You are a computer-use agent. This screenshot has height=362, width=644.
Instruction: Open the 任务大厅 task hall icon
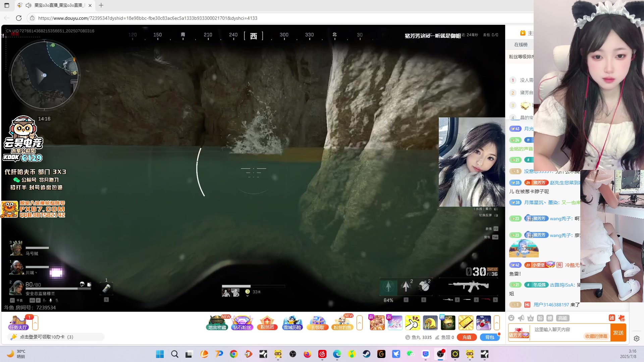[18, 323]
